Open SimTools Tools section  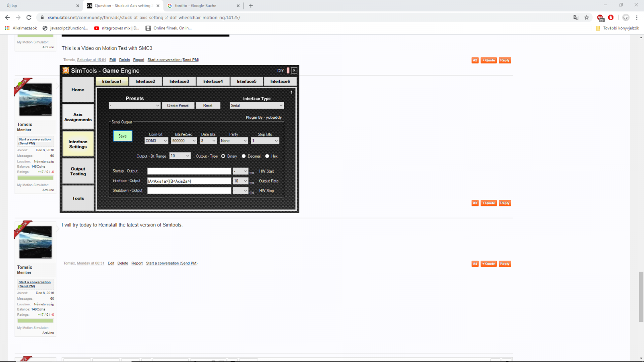78,198
